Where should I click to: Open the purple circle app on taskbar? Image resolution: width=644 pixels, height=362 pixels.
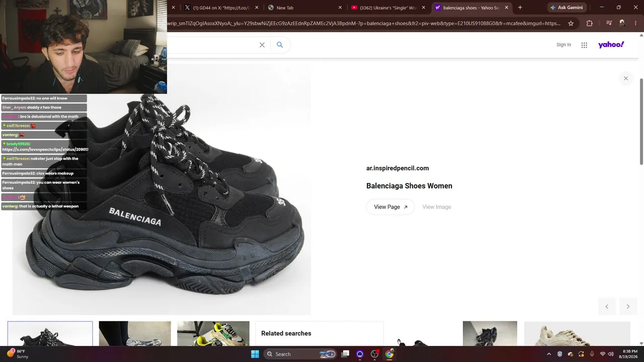point(360,354)
